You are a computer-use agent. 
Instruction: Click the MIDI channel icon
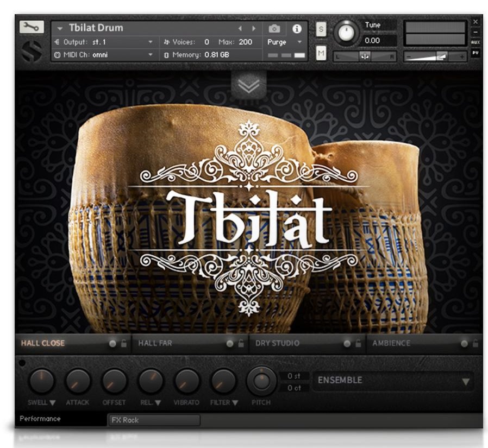pos(57,55)
